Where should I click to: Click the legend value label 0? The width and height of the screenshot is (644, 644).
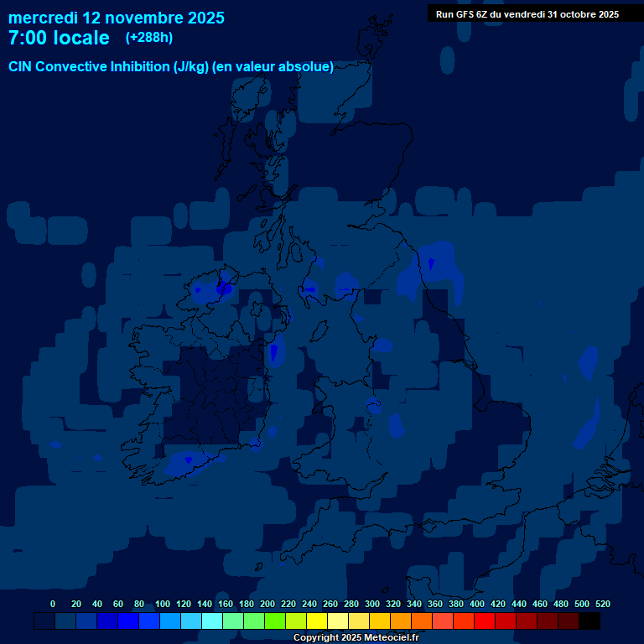[x=53, y=604]
